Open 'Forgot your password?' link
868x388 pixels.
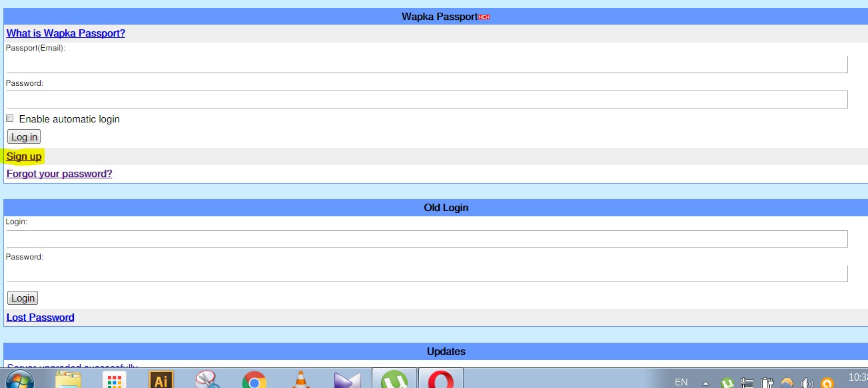pyautogui.click(x=59, y=174)
